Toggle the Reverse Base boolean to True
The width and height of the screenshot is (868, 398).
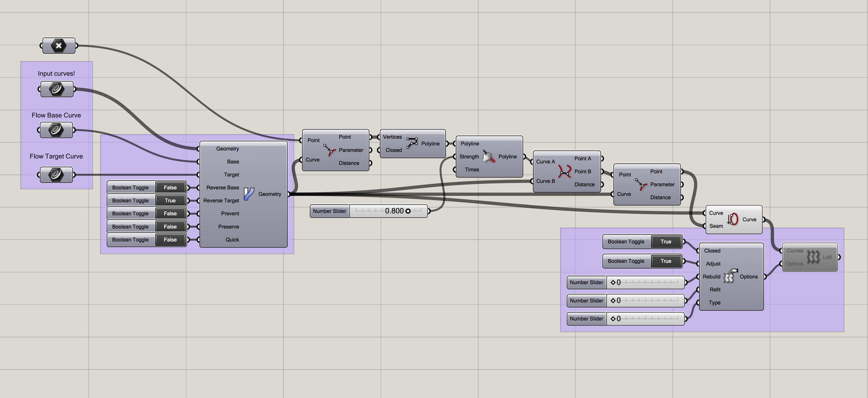coord(170,188)
